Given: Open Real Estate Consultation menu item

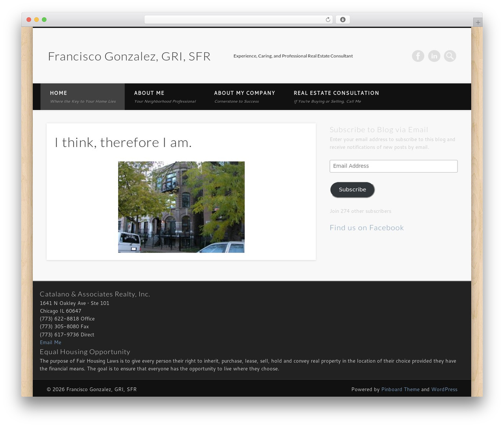Looking at the screenshot, I should [336, 97].
